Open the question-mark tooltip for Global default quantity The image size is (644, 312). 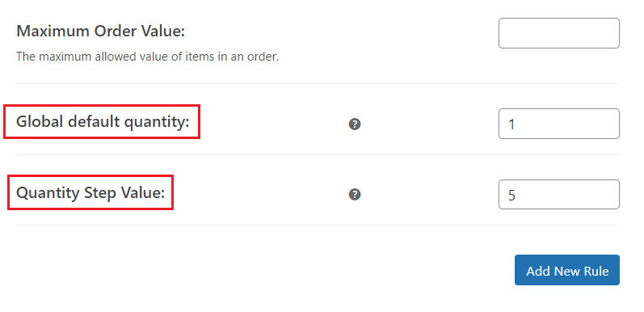coord(355,124)
